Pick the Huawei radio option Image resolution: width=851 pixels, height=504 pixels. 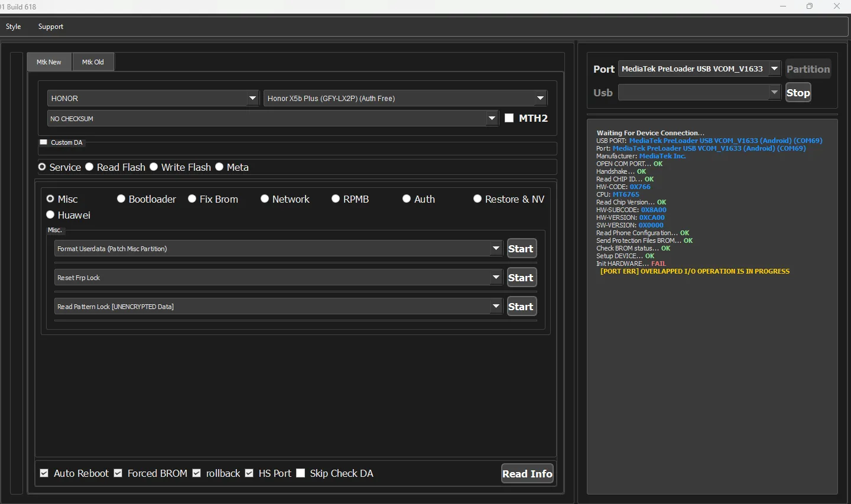(51, 215)
